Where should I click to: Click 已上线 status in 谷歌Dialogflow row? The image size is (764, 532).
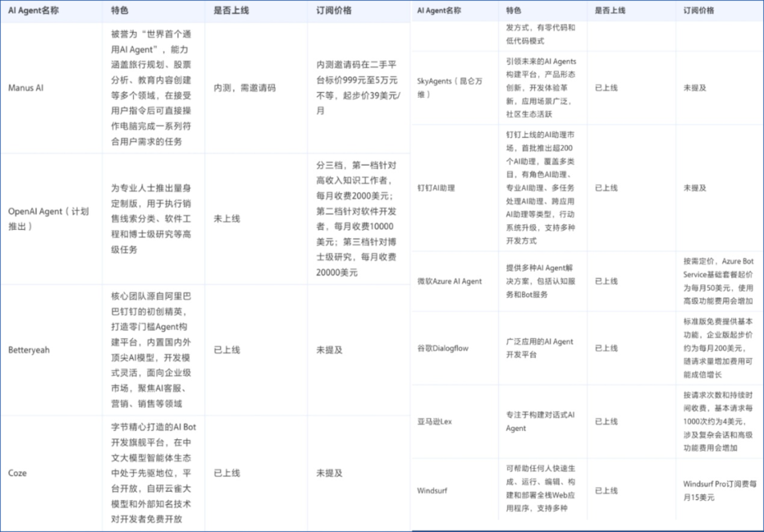pyautogui.click(x=606, y=348)
